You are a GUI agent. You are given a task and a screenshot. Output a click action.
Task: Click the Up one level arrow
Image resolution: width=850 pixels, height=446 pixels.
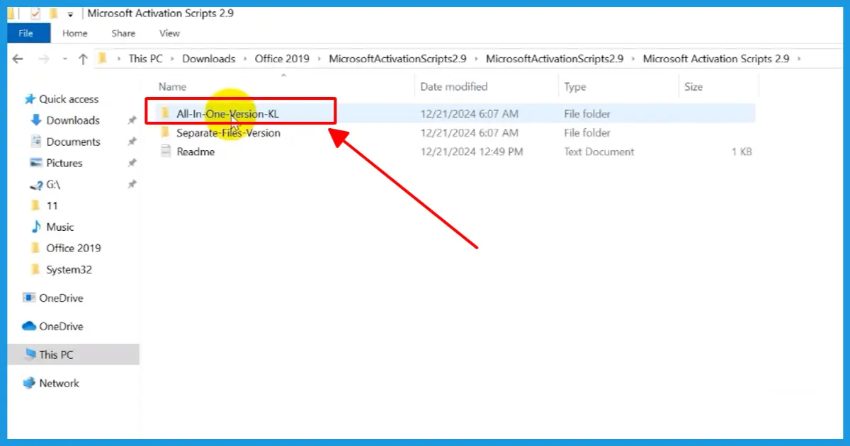click(81, 59)
